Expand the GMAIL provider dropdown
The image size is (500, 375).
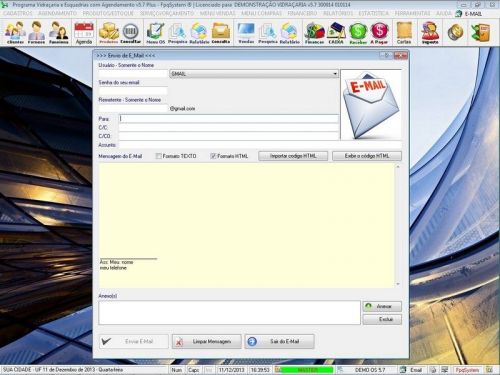[x=335, y=74]
